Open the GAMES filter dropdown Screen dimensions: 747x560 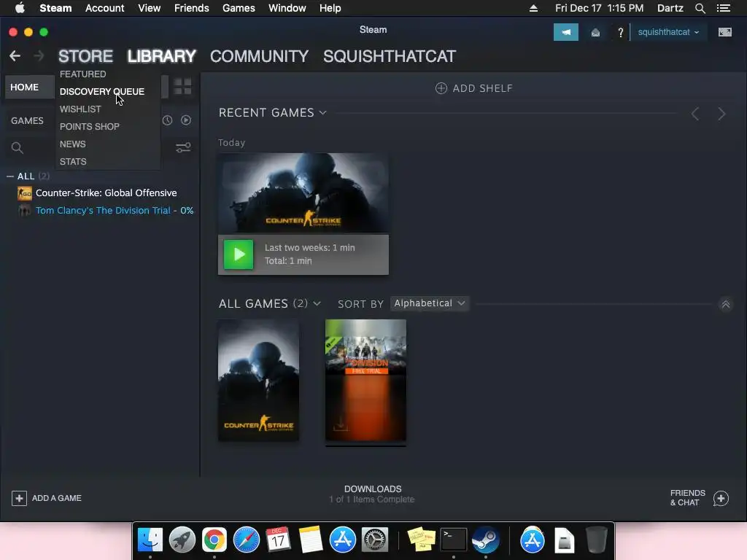click(x=27, y=120)
